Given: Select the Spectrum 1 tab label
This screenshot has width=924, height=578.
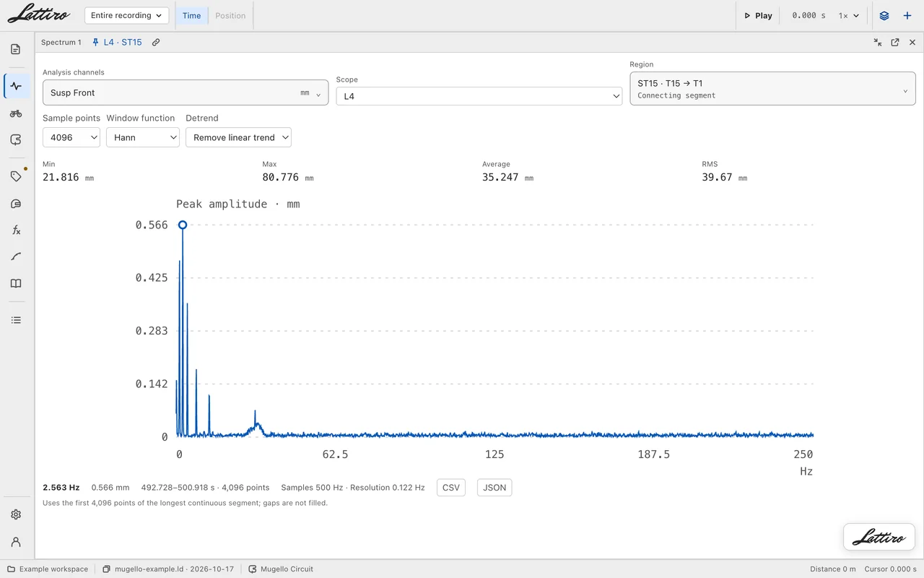Looking at the screenshot, I should 61,43.
